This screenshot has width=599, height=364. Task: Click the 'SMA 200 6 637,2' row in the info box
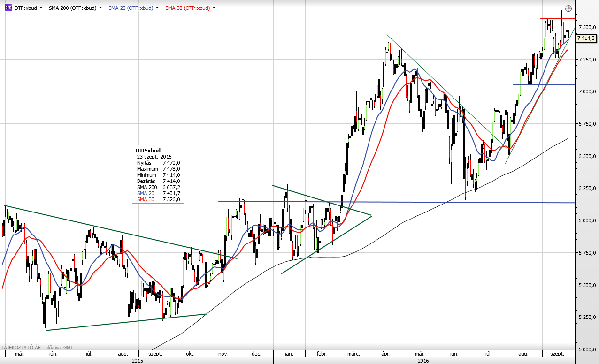click(158, 187)
